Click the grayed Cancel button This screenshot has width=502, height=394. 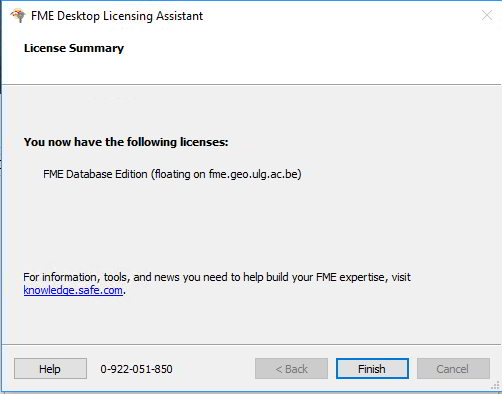pyautogui.click(x=453, y=369)
